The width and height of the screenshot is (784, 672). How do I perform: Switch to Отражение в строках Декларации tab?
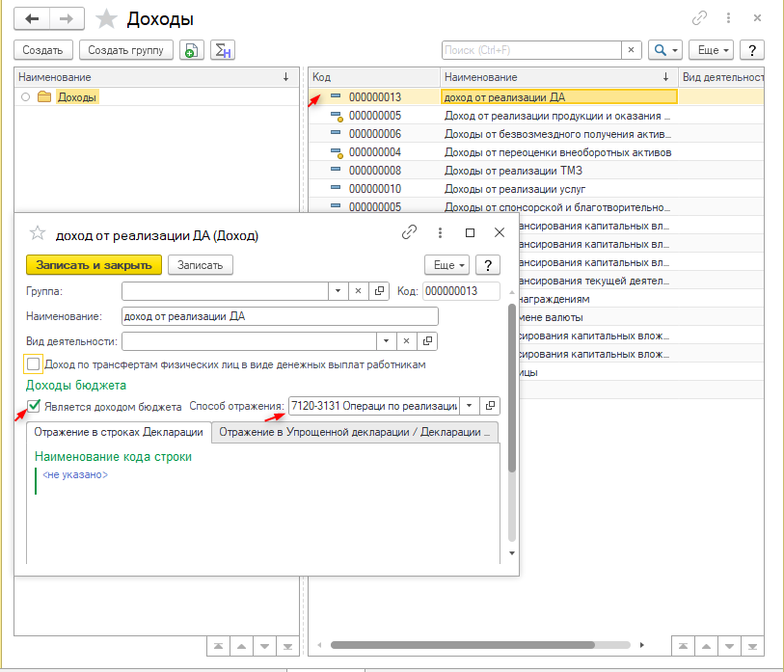coord(119,432)
